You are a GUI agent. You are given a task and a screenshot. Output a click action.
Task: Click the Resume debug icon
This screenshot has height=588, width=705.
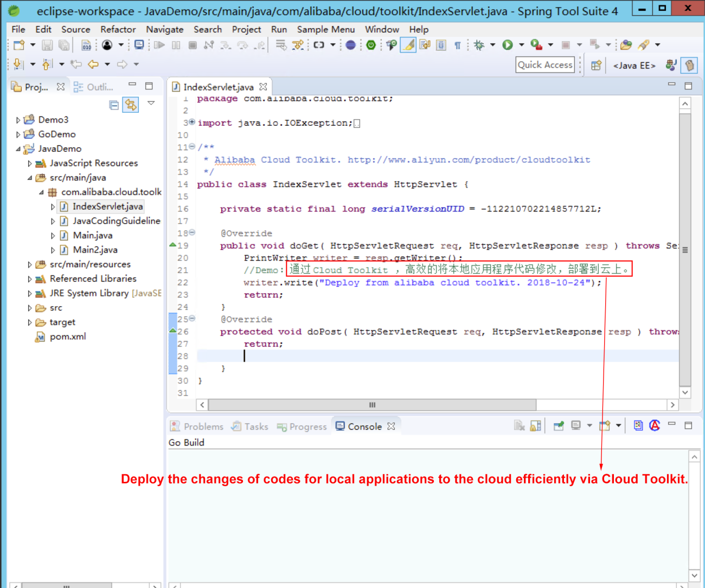pos(159,45)
